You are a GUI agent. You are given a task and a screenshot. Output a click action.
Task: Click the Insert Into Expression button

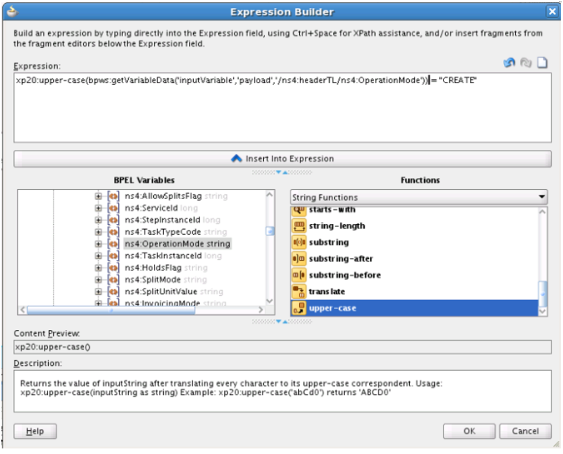click(x=283, y=159)
